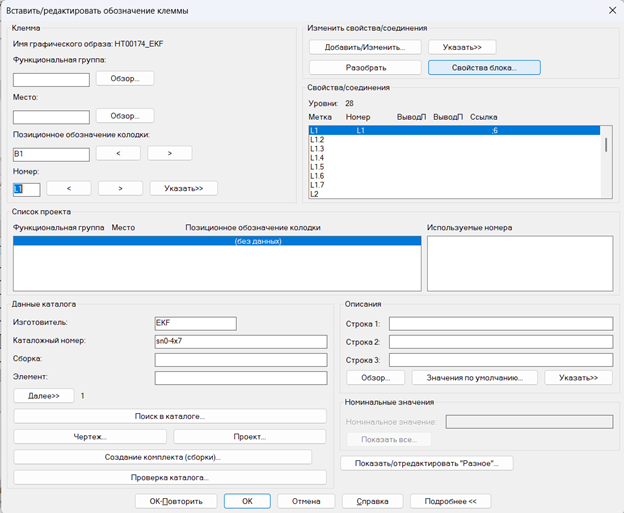This screenshot has height=513, width=624.
Task: Click Каталожный номер field sn0-4x7
Action: point(241,341)
